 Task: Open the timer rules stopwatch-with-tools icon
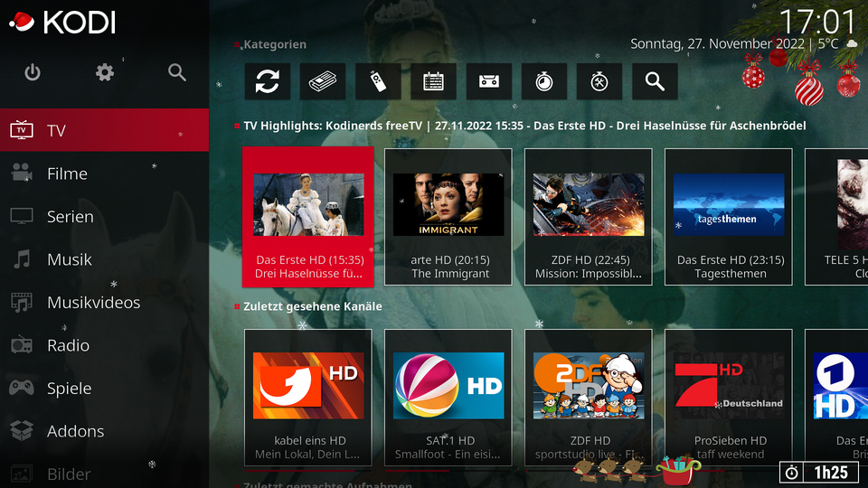click(x=599, y=81)
